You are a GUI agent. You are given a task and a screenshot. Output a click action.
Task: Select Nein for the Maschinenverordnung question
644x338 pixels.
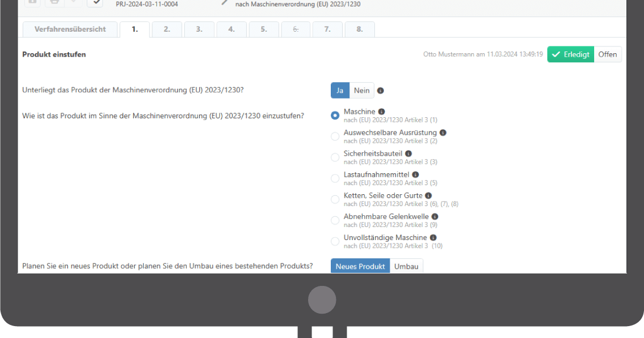coord(361,90)
